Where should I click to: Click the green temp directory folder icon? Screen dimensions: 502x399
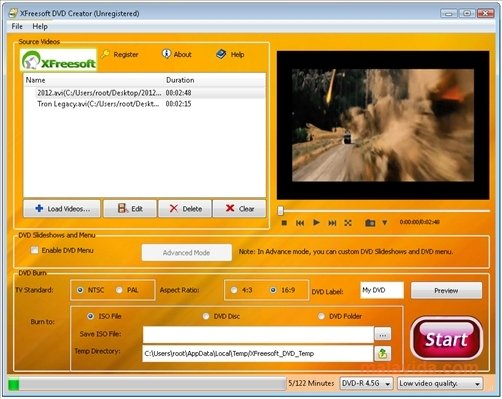coord(383,353)
